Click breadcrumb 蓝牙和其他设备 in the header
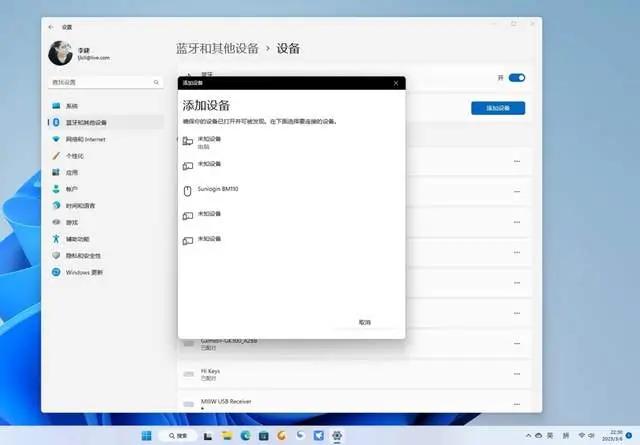 (217, 49)
